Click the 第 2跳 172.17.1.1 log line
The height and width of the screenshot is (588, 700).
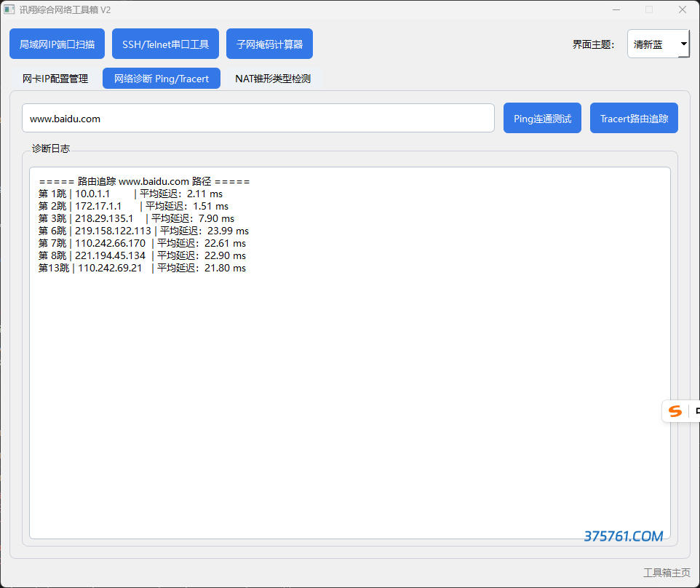tap(133, 206)
